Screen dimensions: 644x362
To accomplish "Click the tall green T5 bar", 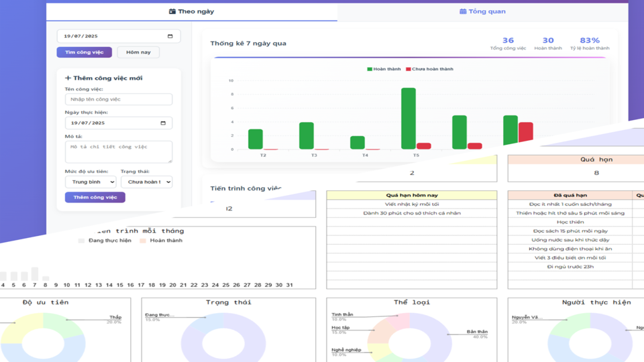I will pos(408,118).
